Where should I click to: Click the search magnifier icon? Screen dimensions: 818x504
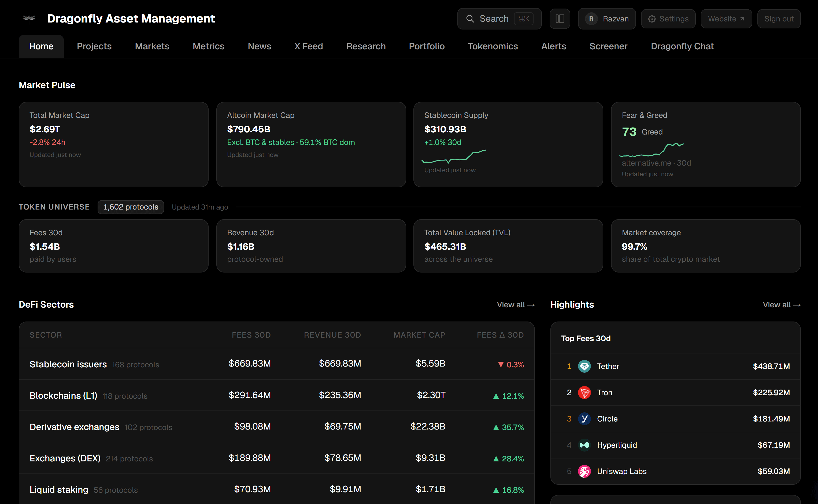470,19
